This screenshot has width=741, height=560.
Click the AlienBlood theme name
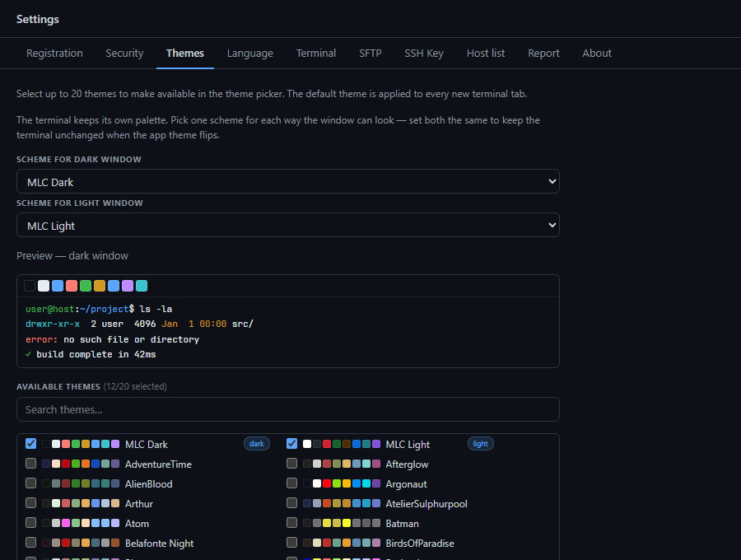pyautogui.click(x=148, y=484)
